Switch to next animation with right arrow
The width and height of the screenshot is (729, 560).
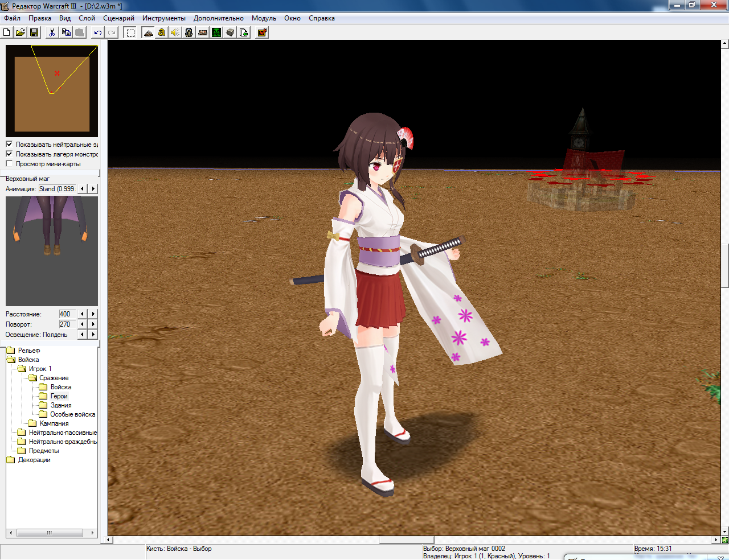point(93,189)
